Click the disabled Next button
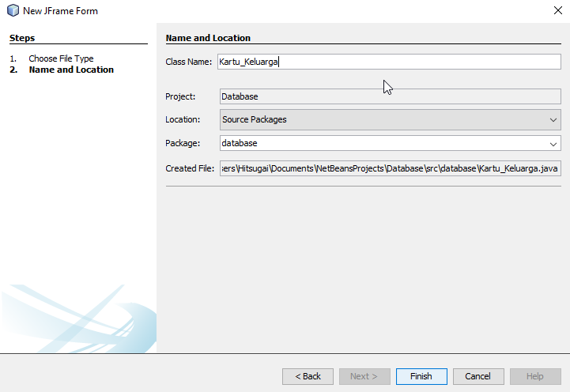Screen dimensions: 570x392 (x=364, y=376)
